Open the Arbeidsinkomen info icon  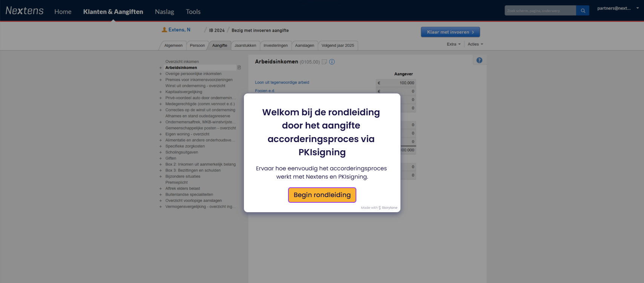click(x=332, y=62)
